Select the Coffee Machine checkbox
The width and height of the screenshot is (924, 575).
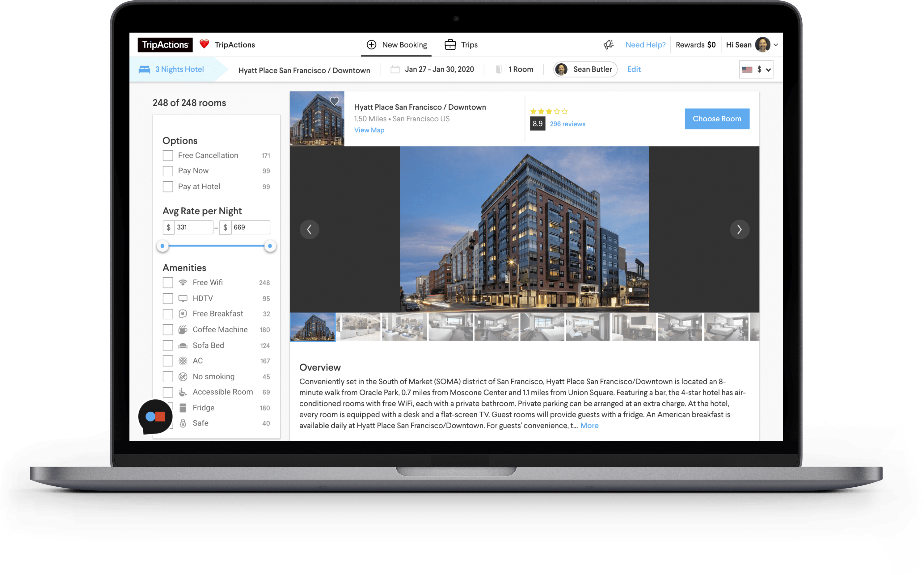click(x=168, y=330)
